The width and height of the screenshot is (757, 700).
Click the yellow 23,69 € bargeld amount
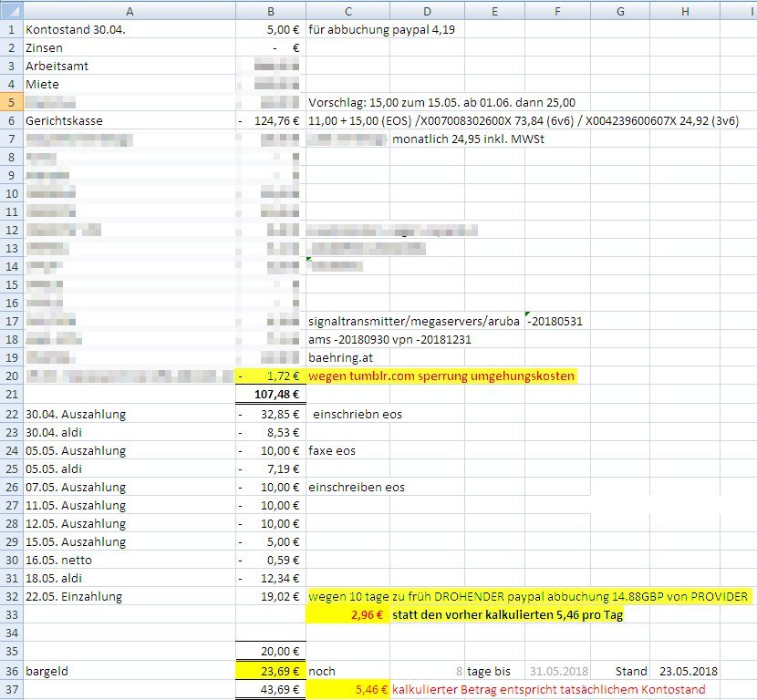tap(271, 670)
